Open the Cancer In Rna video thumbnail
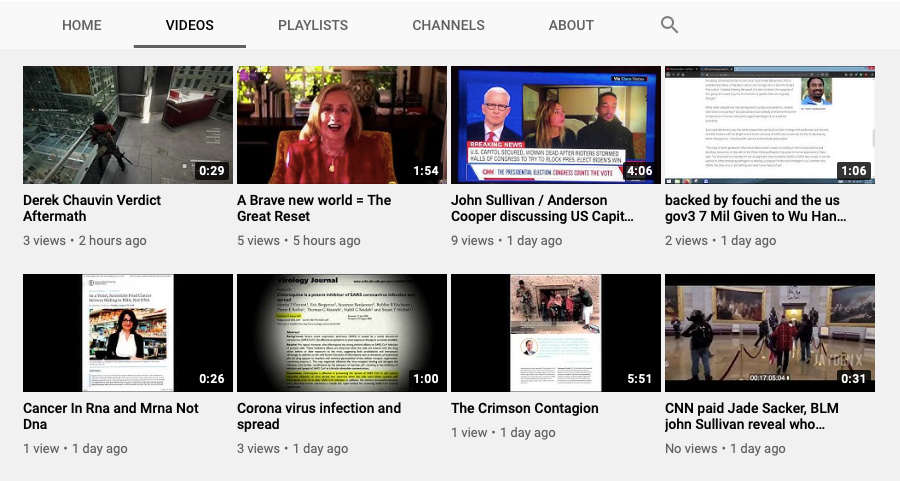 tap(128, 333)
